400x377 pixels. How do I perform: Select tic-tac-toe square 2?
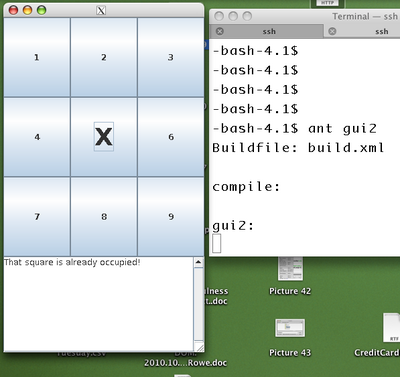click(104, 57)
